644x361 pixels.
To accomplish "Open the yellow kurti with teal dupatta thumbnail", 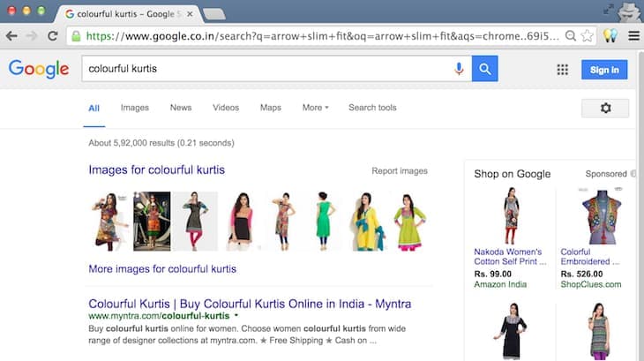I will coord(369,222).
